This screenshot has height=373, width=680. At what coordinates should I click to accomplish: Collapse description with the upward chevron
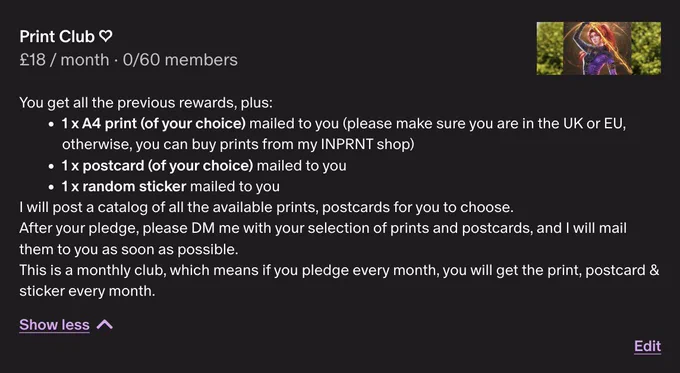pyautogui.click(x=105, y=324)
